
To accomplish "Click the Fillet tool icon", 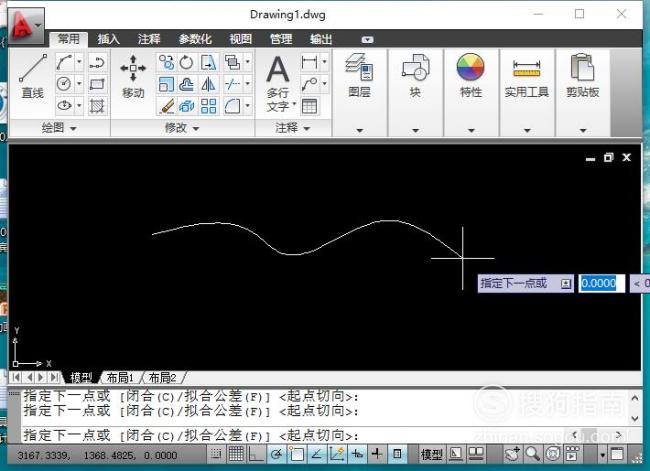I will tap(233, 106).
